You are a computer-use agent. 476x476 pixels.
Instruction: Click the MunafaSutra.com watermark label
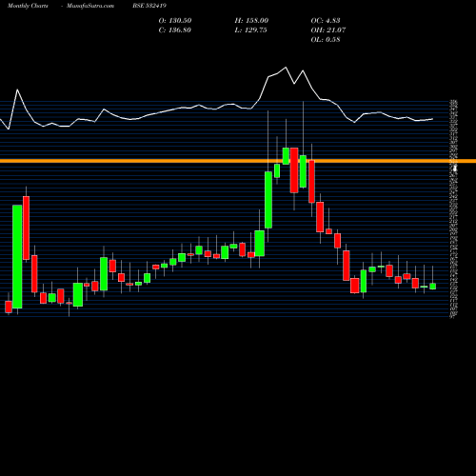pos(90,6)
